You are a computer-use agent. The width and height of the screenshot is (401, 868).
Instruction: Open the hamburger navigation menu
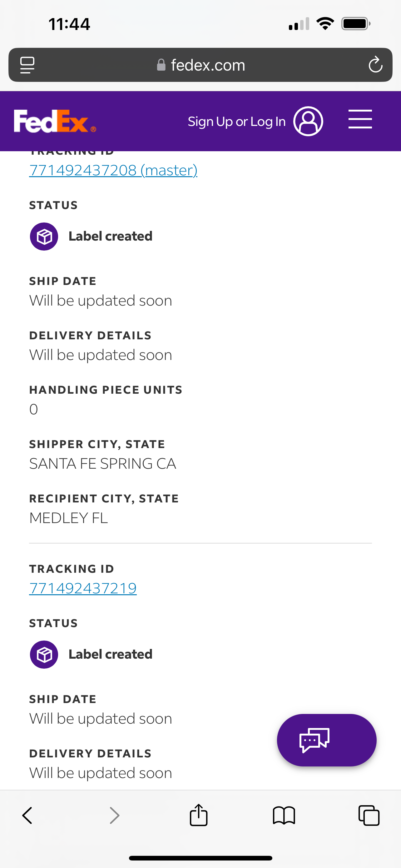[x=360, y=119]
